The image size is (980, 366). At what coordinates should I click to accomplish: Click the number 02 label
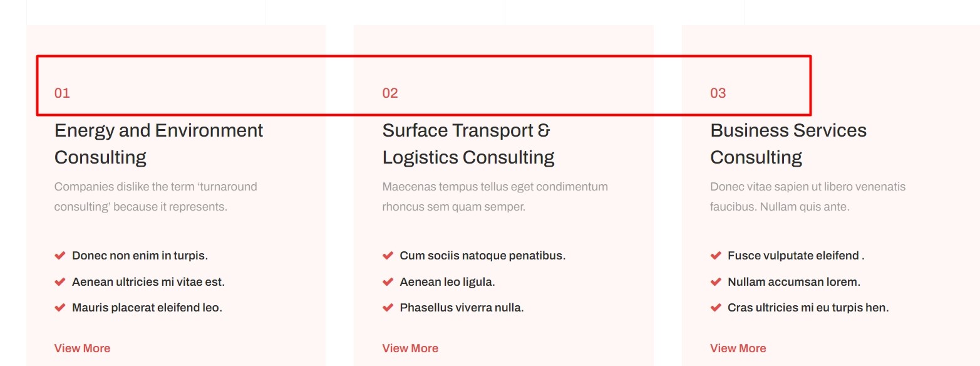click(390, 93)
